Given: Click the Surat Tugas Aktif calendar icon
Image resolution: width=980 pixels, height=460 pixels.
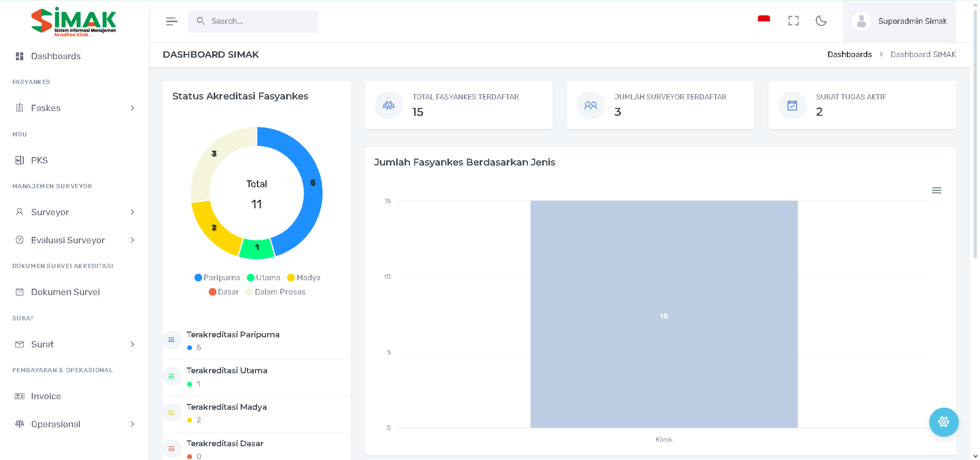Looking at the screenshot, I should pyautogui.click(x=792, y=105).
